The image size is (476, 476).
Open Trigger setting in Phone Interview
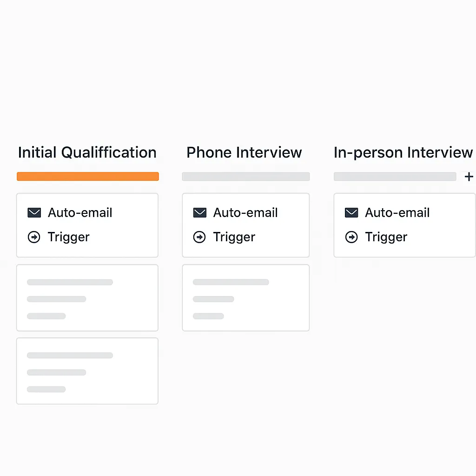click(234, 237)
